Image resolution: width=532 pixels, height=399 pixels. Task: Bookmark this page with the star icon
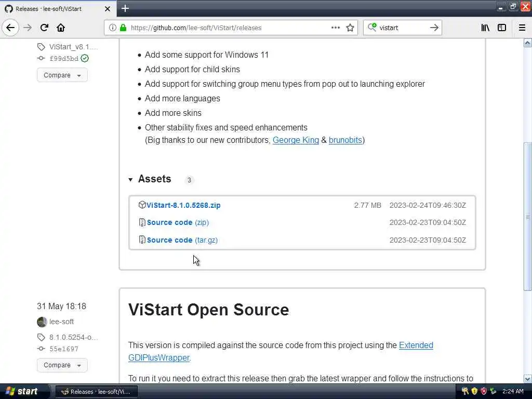pyautogui.click(x=350, y=28)
